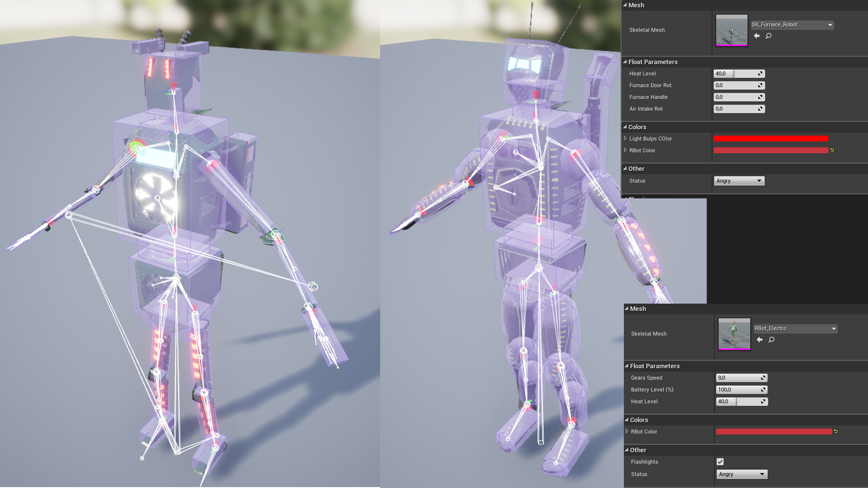Browse to SK_Furnace_Robot with magnifier icon

coord(769,36)
